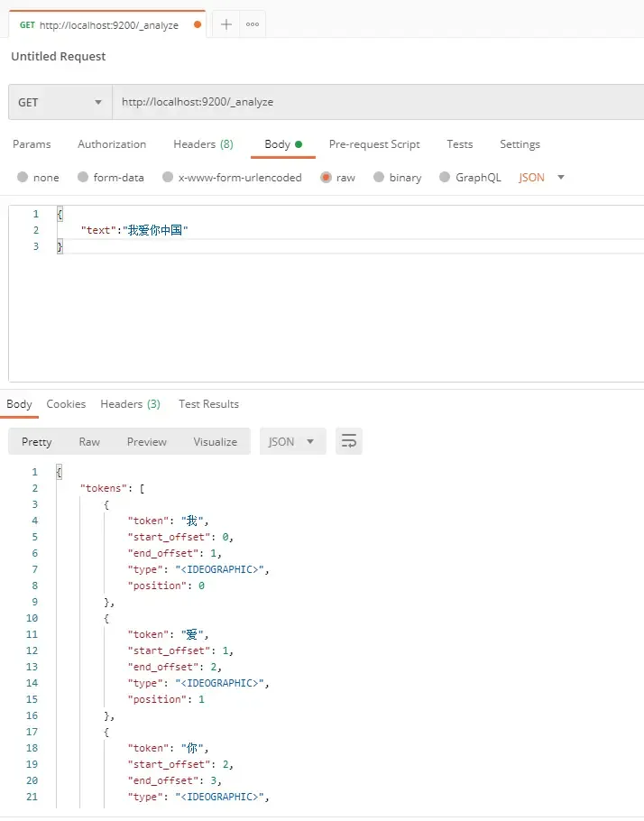Open the GET method dropdown
Screen dimensions: 644x821
pos(60,102)
